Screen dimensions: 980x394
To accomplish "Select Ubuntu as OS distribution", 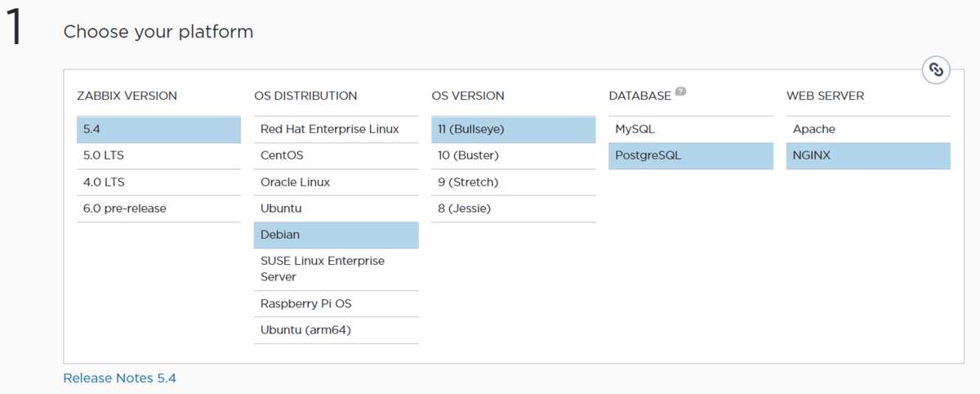I will [336, 208].
